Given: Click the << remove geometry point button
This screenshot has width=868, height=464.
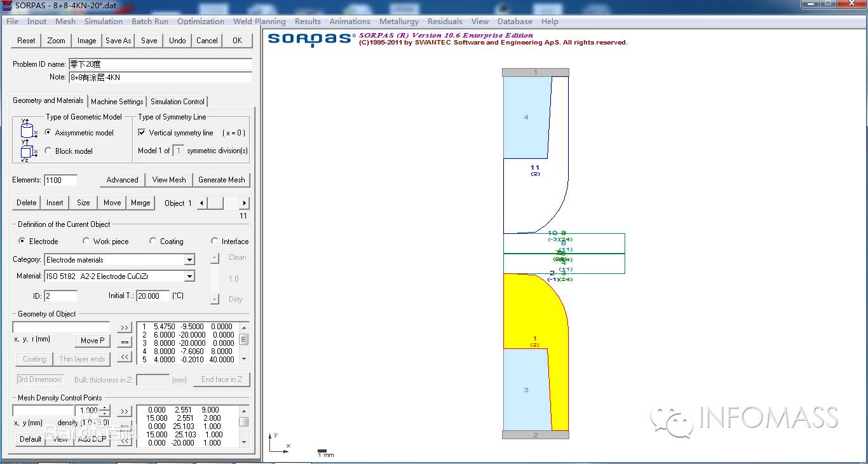Looking at the screenshot, I should 125,357.
